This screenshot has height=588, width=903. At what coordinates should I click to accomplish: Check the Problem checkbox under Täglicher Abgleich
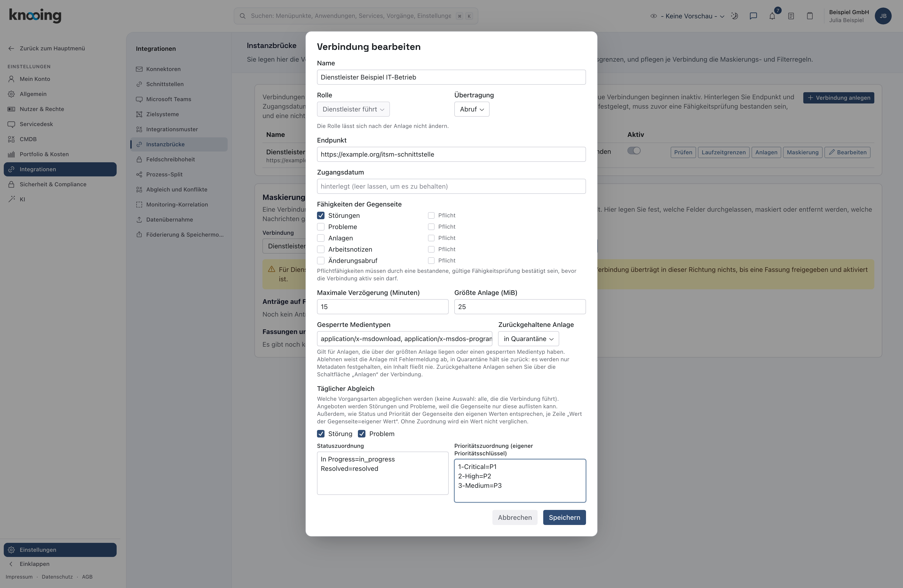(x=362, y=434)
